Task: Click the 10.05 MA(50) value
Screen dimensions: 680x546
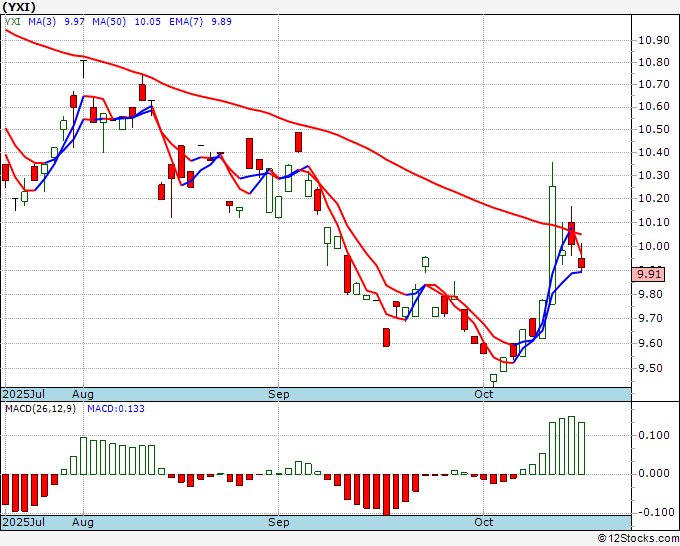Action: click(x=147, y=22)
